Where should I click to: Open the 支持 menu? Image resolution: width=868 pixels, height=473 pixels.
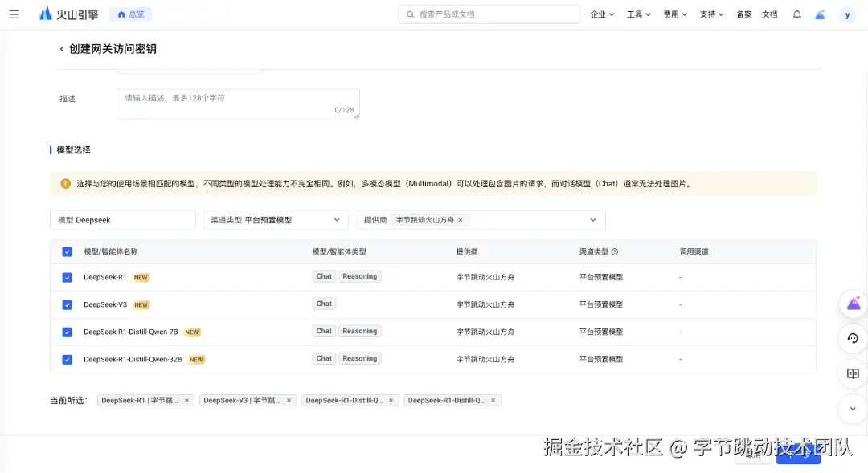pyautogui.click(x=711, y=14)
